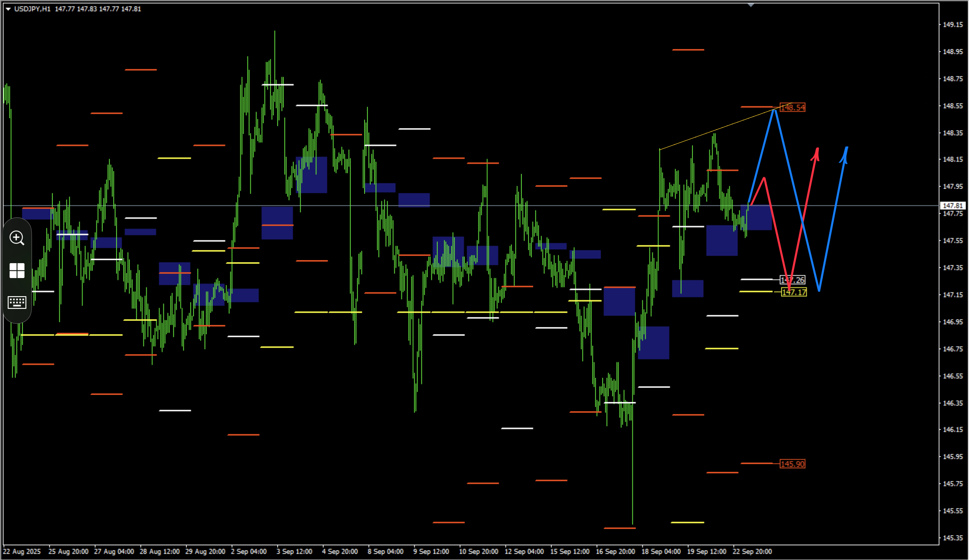This screenshot has width=969, height=560.
Task: Click the 149.15 price scale value
Action: [953, 24]
